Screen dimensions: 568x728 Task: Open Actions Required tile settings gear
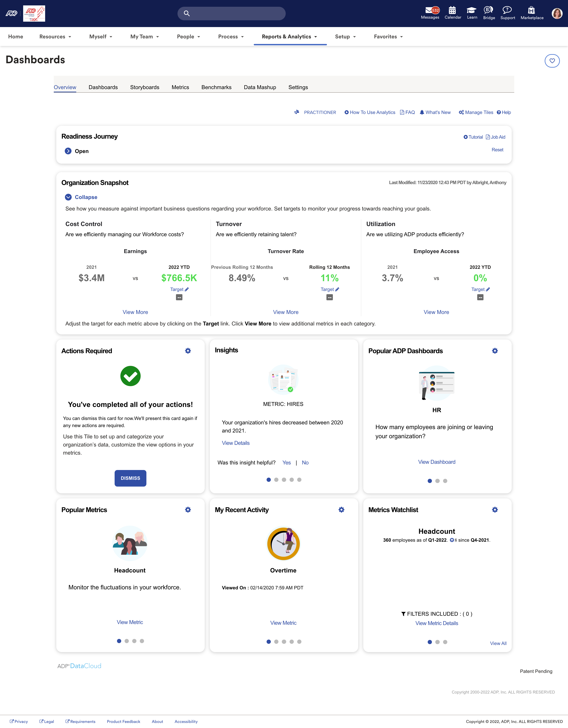coord(188,351)
